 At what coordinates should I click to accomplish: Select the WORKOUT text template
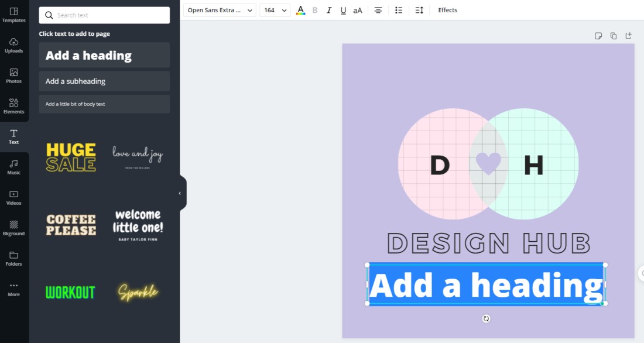(70, 293)
